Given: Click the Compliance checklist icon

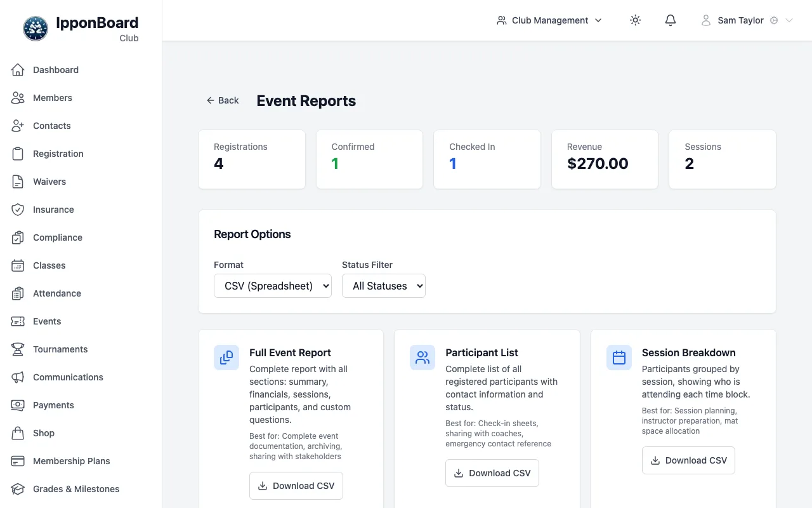Looking at the screenshot, I should 18,237.
